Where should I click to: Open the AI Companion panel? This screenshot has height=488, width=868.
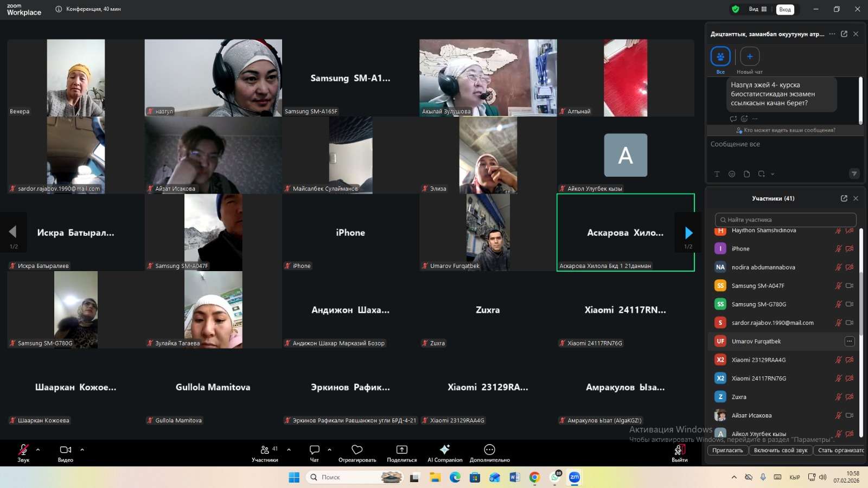click(444, 450)
